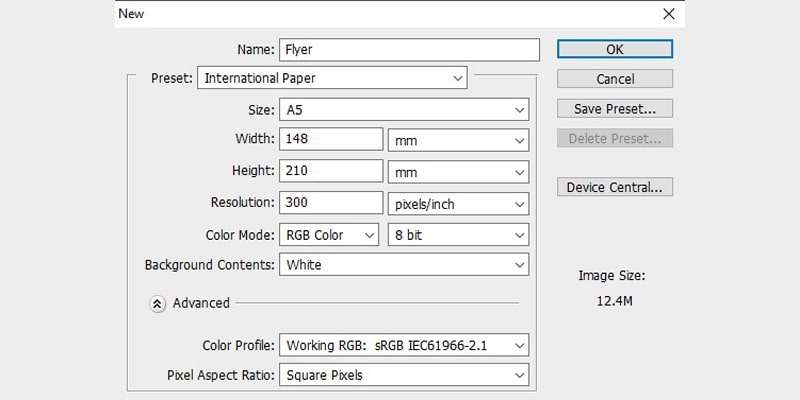
Task: Open the 8 bit depth dropdown
Action: pos(458,235)
